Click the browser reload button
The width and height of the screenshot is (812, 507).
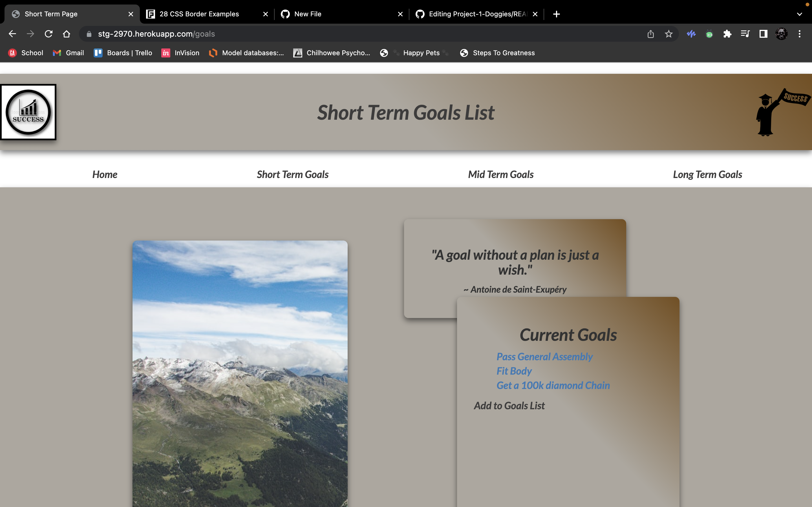(49, 34)
